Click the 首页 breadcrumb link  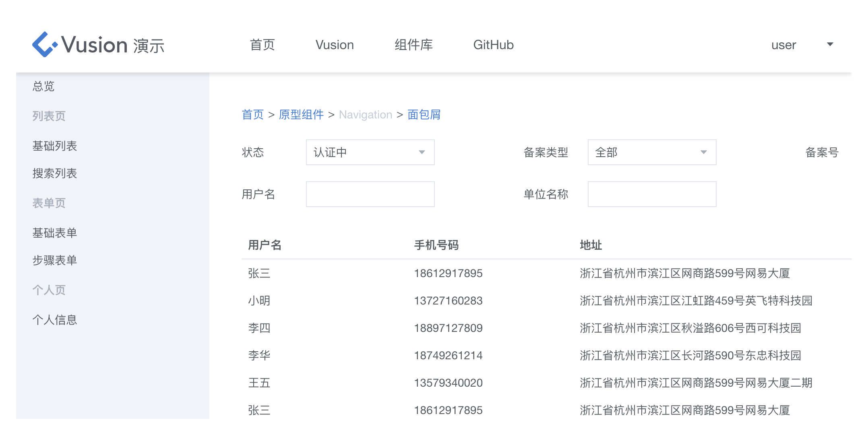pyautogui.click(x=252, y=115)
